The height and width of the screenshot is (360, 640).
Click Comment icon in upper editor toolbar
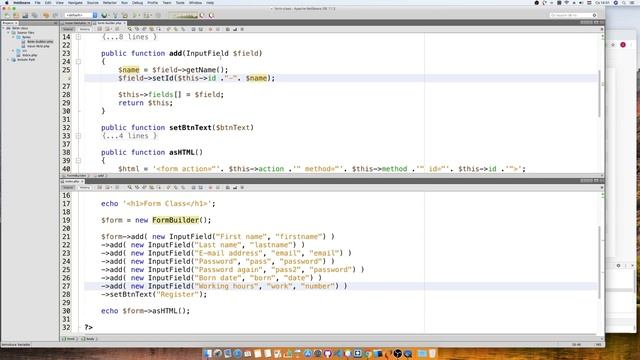click(x=228, y=29)
